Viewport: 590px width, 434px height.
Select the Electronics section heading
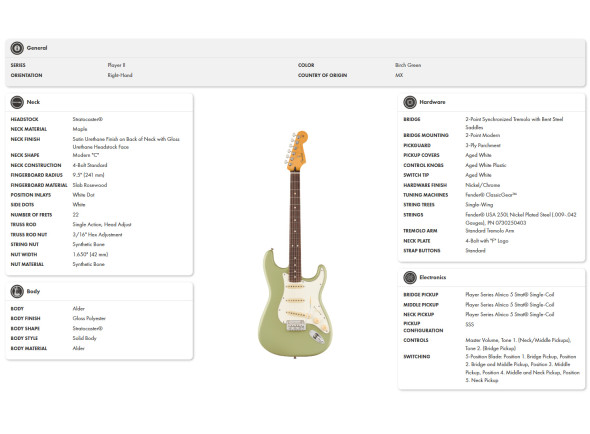click(433, 277)
